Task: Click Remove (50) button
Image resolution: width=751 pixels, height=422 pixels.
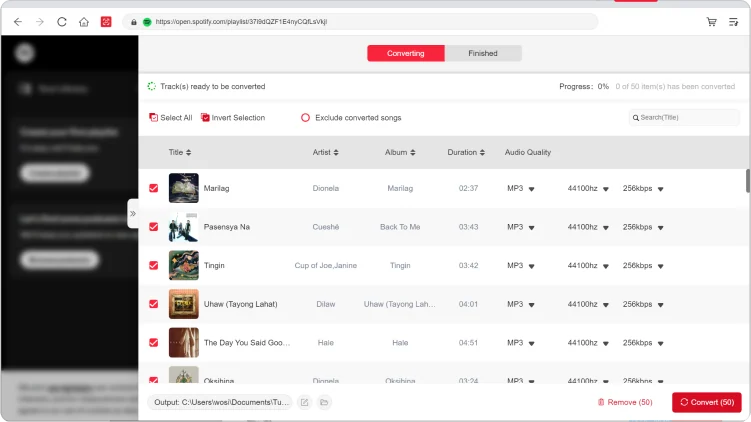Action: pyautogui.click(x=625, y=402)
